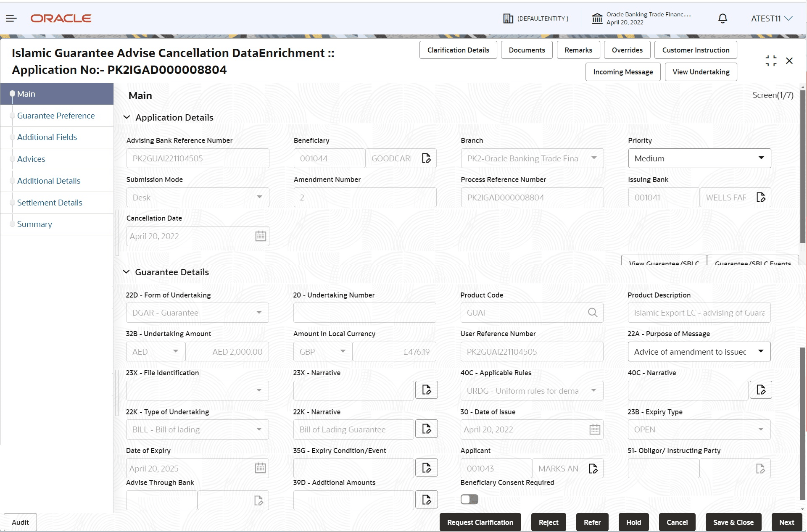Image resolution: width=807 pixels, height=532 pixels.
Task: Click the Remarks button
Action: click(578, 50)
